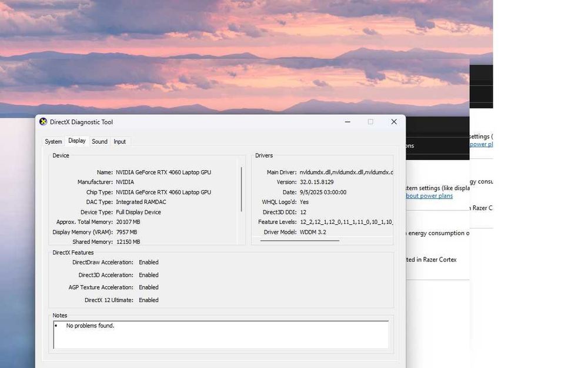Click the Device panel vertical scrollbar
This screenshot has height=368, width=588.
[241, 189]
